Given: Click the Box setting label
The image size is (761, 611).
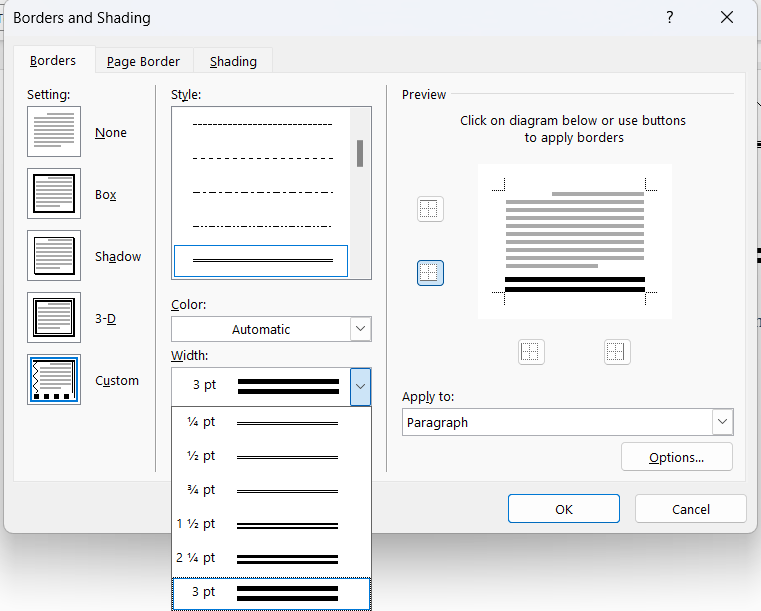Looking at the screenshot, I should [106, 195].
